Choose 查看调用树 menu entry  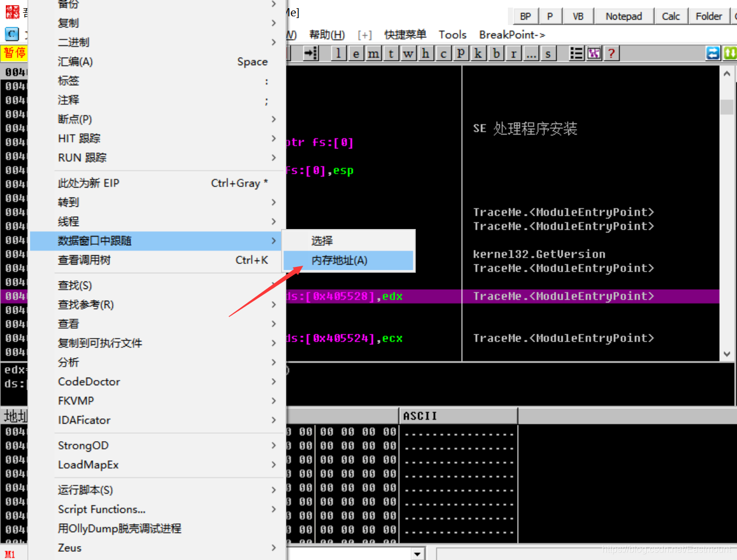click(157, 260)
